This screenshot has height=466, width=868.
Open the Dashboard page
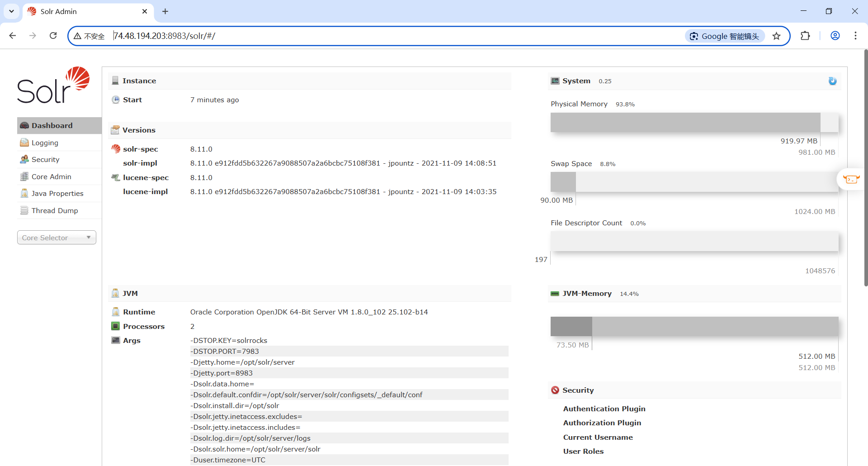pos(59,126)
